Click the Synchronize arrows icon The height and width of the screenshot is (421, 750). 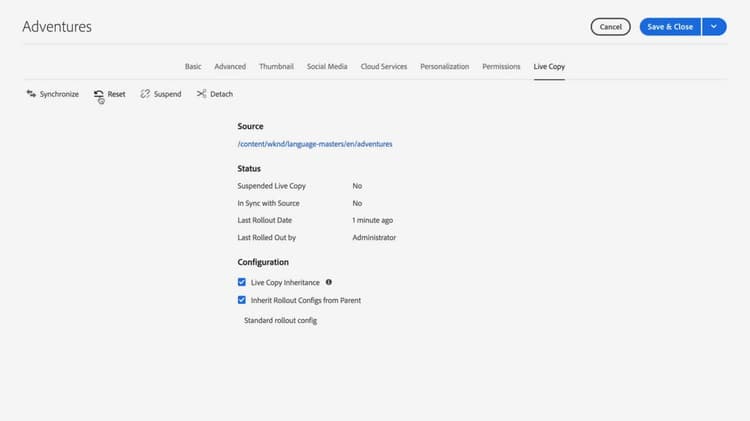coord(31,94)
